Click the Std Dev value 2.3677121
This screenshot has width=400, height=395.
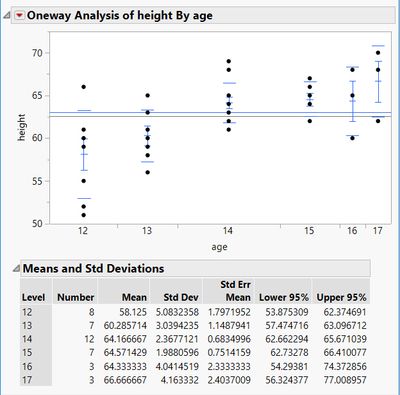tap(177, 339)
